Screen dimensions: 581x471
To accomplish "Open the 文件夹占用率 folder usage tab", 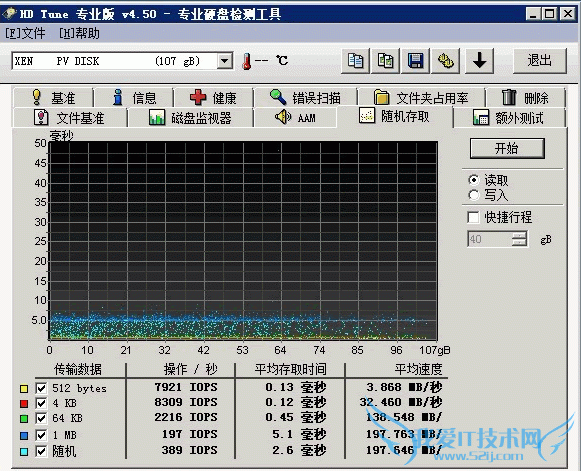I will 421,98.
